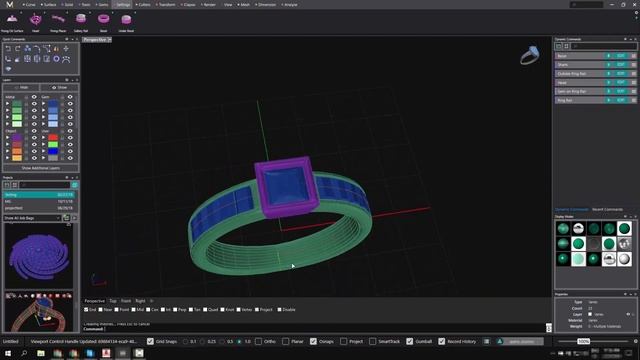The image size is (640, 360).
Task: Click the Undo icon in Quick Commands
Action: pos(8,49)
